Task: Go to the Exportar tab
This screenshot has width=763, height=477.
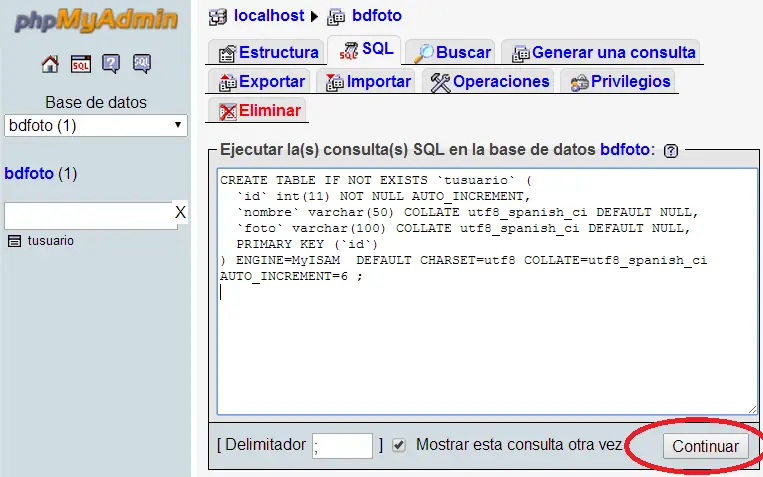Action: [x=261, y=82]
